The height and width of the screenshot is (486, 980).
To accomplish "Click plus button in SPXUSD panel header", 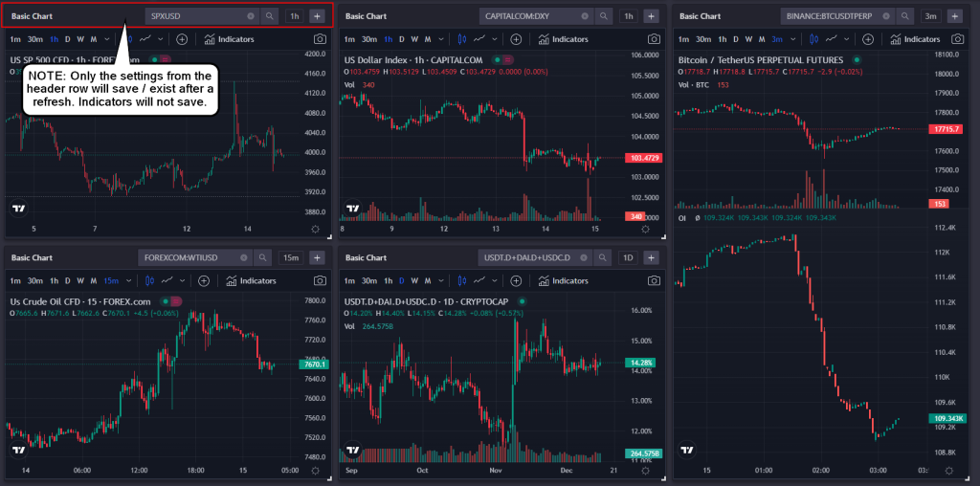I will [317, 16].
